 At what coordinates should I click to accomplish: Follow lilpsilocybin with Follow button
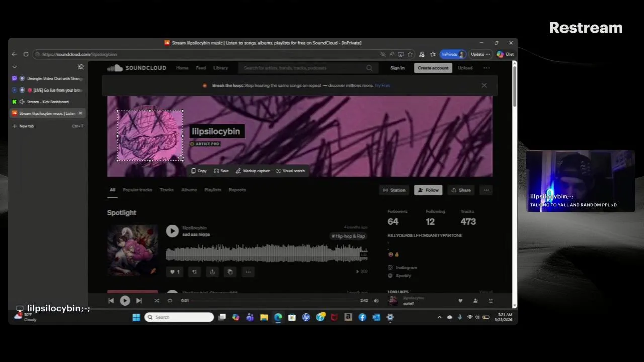pos(428,190)
